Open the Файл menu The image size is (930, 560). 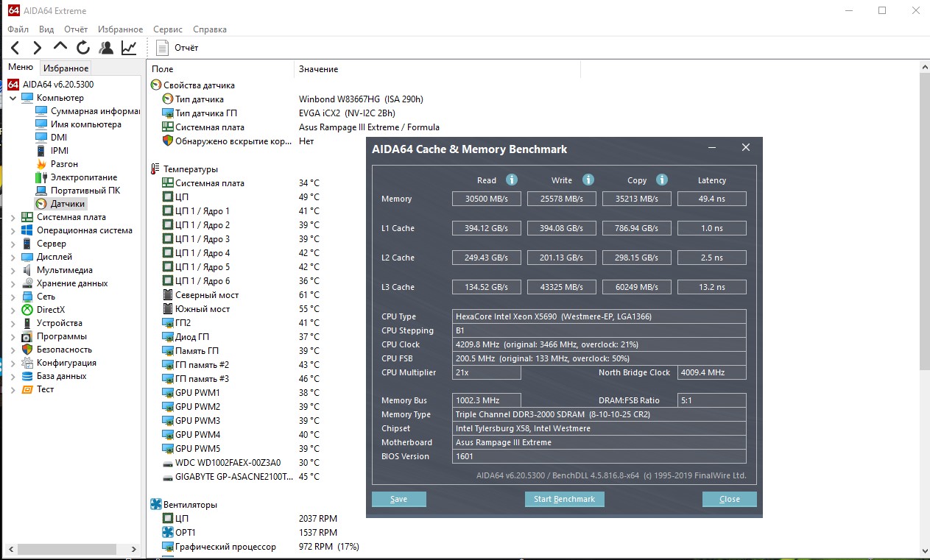pos(18,29)
